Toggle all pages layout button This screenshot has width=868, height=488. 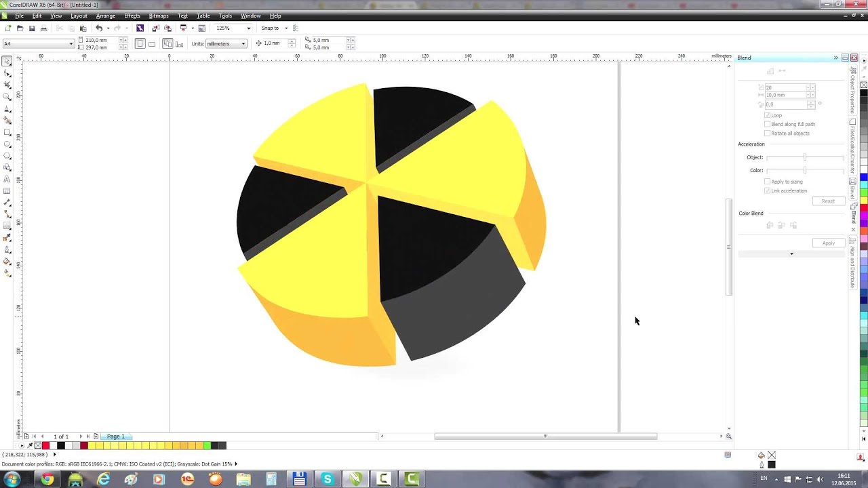tap(167, 43)
